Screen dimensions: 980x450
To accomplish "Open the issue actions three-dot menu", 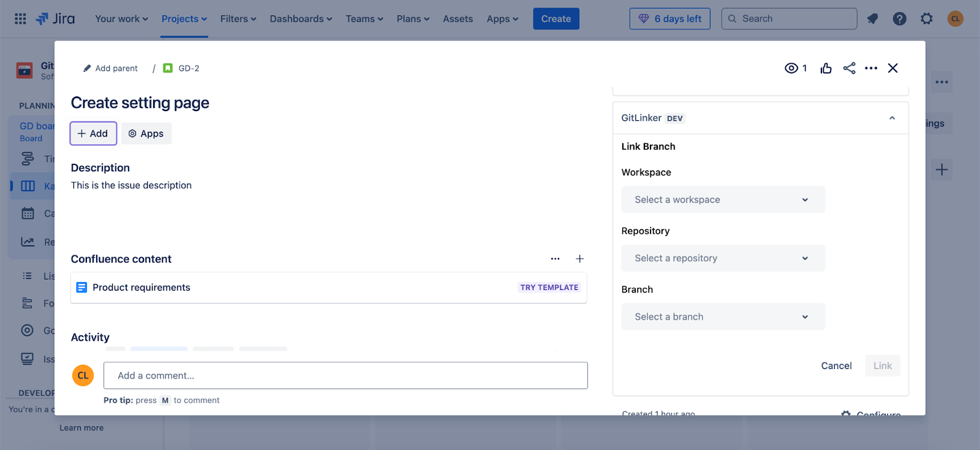I will 871,68.
